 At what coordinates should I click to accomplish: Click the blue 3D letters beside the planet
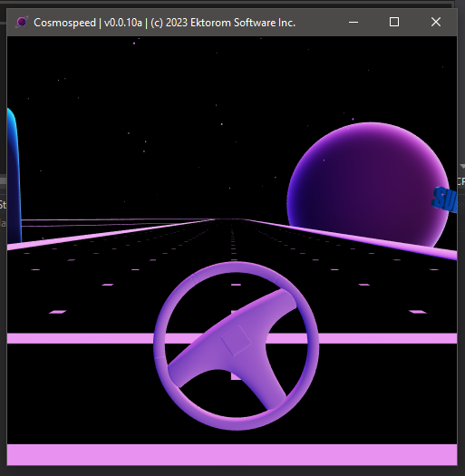(x=445, y=199)
